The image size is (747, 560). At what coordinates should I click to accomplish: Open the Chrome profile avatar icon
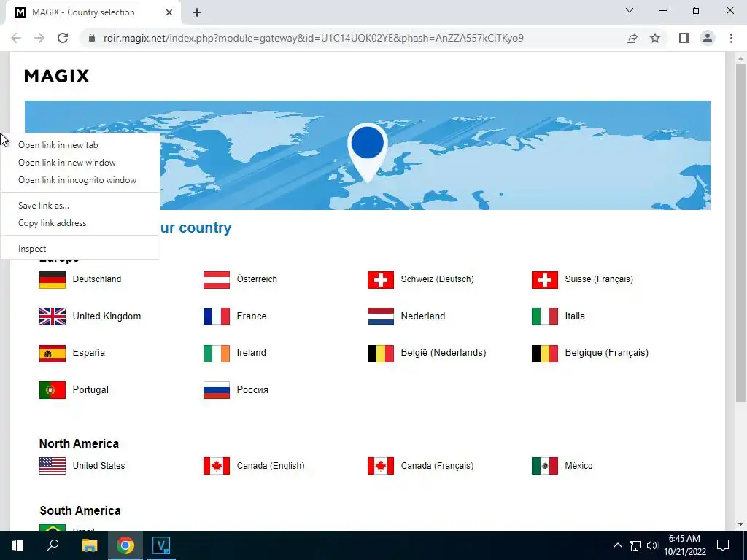click(708, 38)
